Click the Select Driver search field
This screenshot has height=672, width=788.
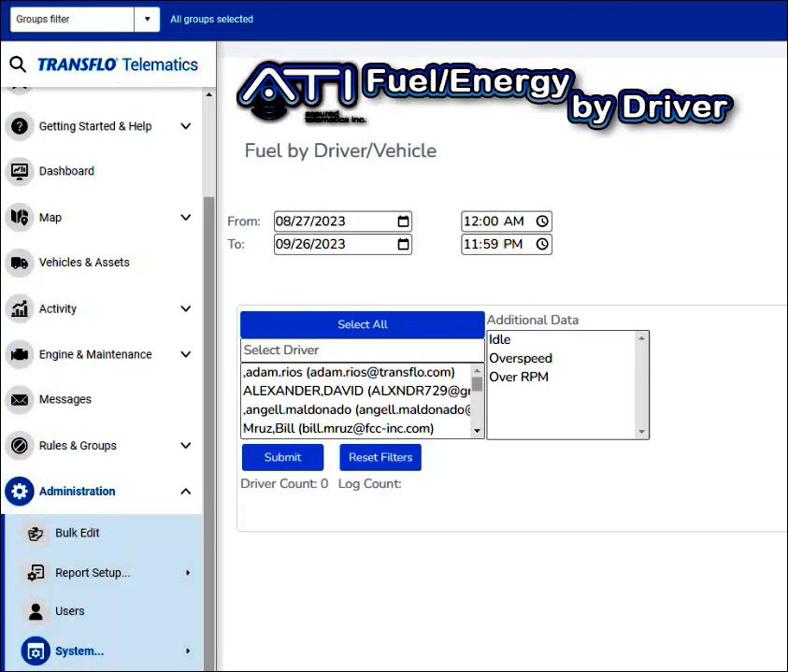coord(362,350)
